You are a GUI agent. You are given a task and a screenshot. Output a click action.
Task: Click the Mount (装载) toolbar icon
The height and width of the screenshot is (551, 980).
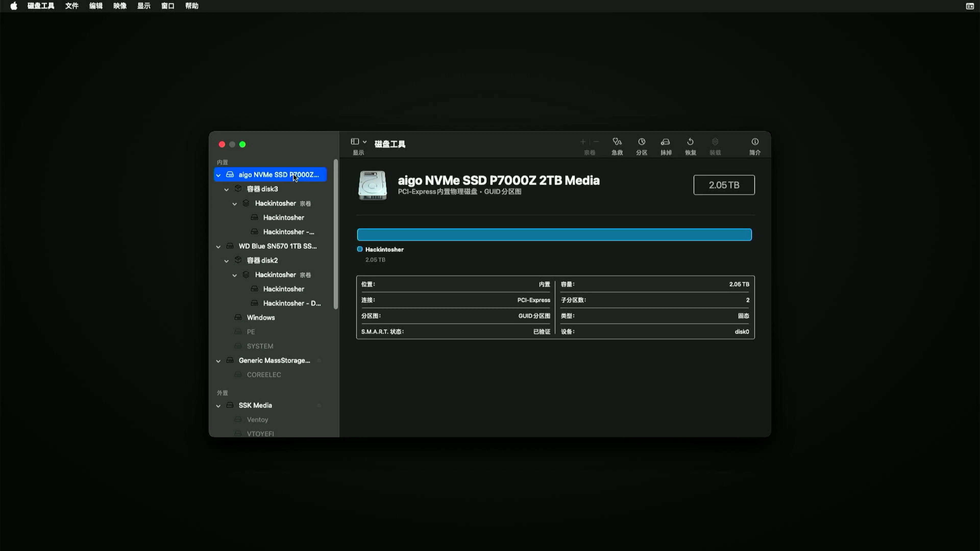pos(715,146)
